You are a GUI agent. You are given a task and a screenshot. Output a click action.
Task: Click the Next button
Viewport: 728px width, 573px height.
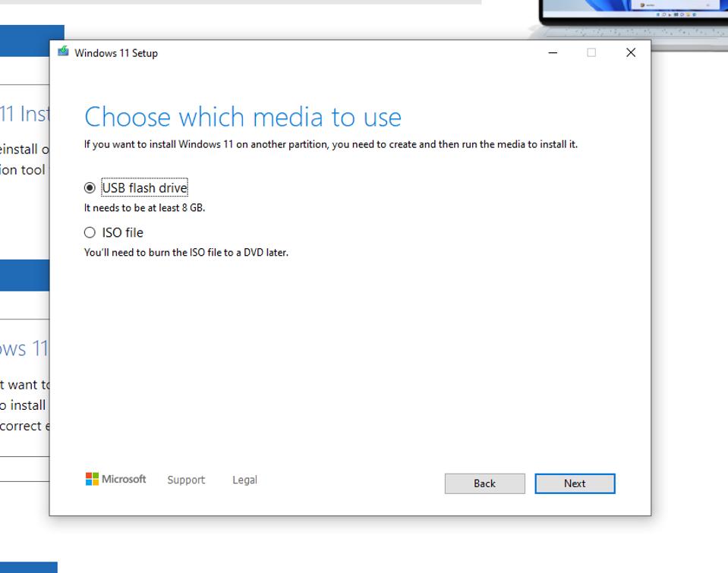[575, 483]
